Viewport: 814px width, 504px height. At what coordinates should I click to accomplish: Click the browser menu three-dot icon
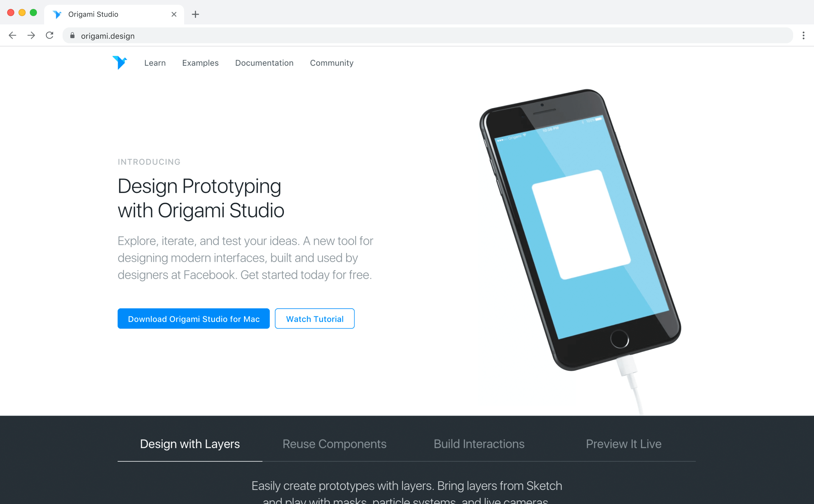pos(804,36)
